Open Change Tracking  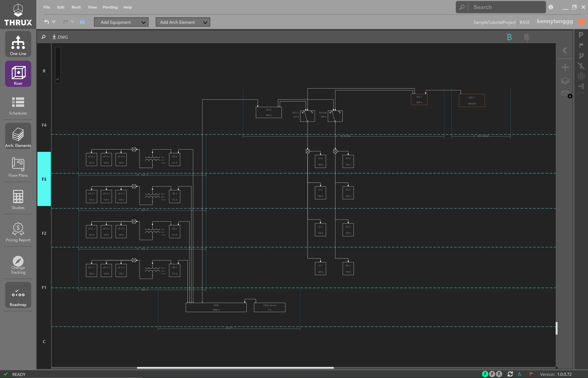pyautogui.click(x=18, y=265)
